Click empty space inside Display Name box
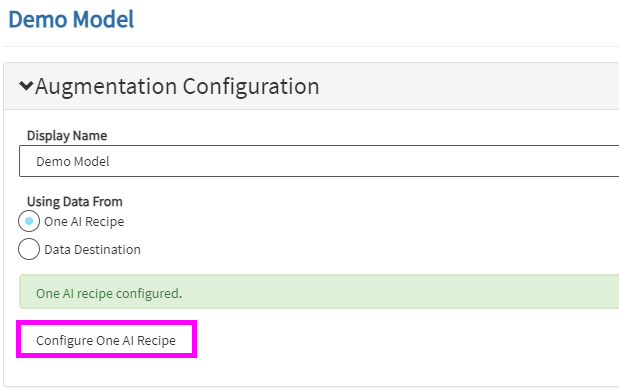Image resolution: width=619 pixels, height=389 pixels. (x=355, y=161)
